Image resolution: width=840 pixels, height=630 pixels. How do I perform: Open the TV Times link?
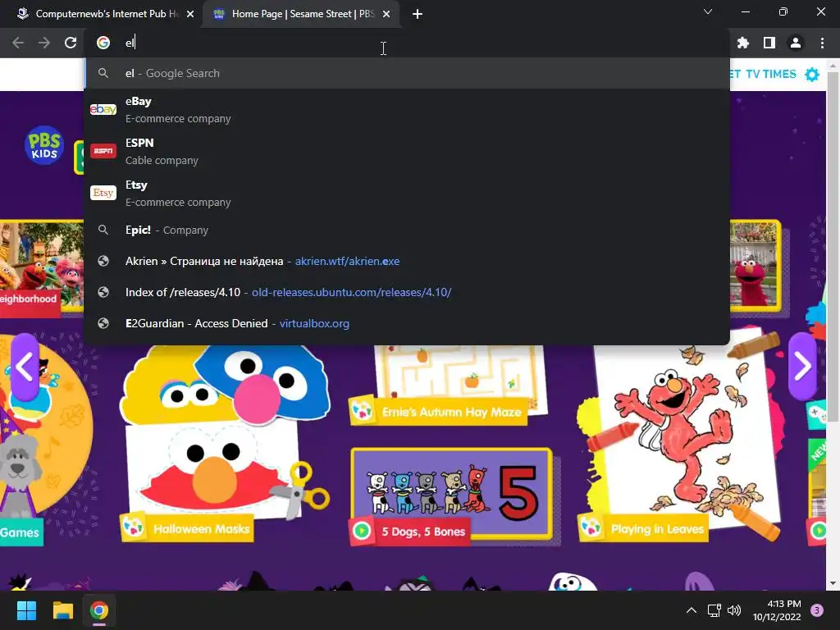point(770,74)
